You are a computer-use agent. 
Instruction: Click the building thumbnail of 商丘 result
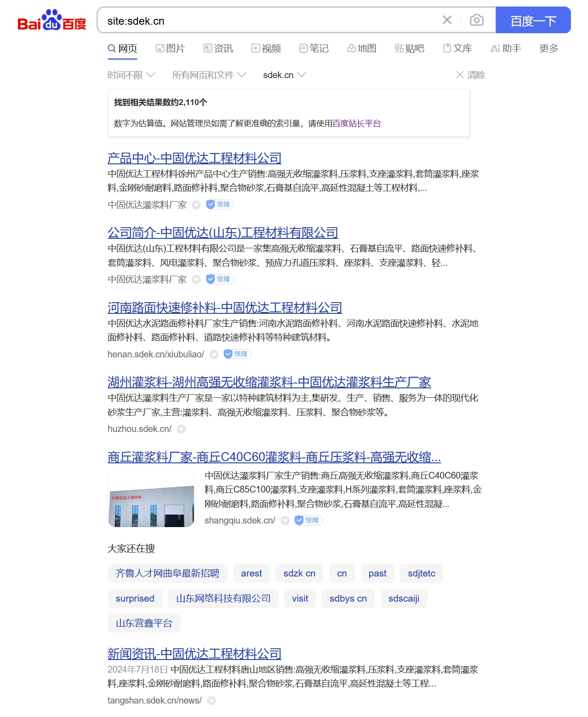pyautogui.click(x=151, y=498)
